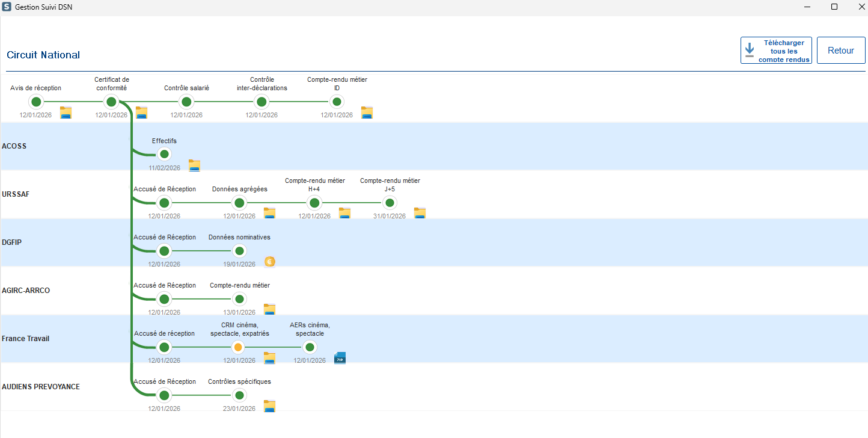
Task: Open URSSAF Compte-rendu métier J+5 folder icon
Action: [420, 214]
